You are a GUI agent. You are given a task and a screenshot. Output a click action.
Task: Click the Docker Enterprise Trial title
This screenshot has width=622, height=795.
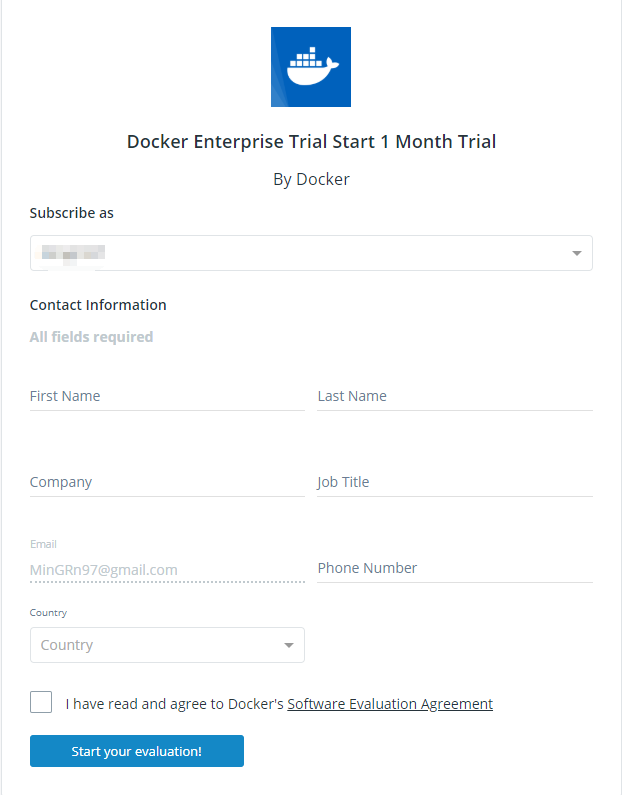[x=311, y=141]
